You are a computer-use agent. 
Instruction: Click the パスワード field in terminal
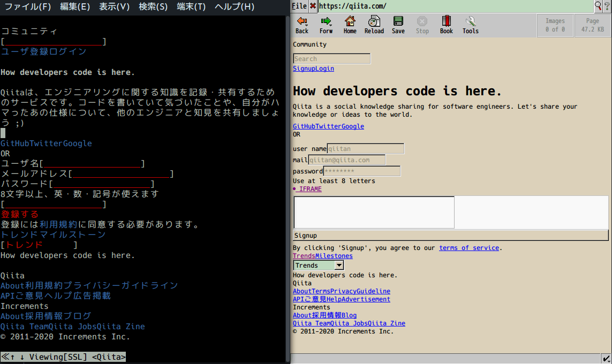click(x=102, y=184)
